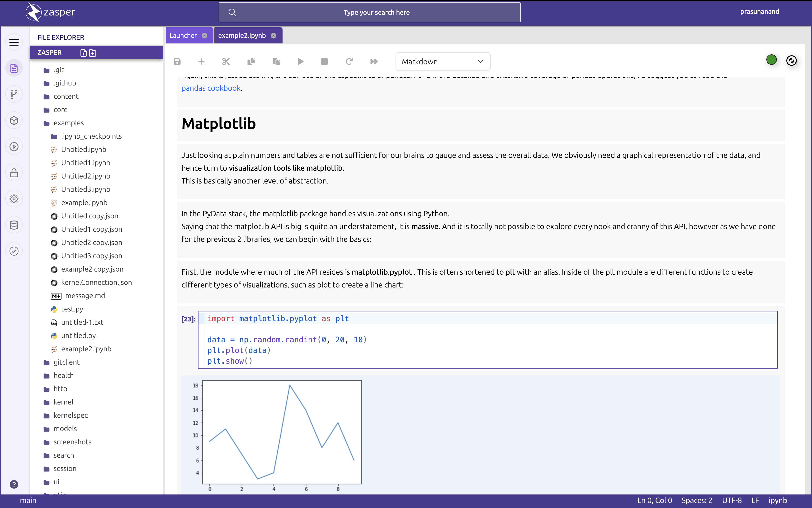Image resolution: width=812 pixels, height=508 pixels.
Task: Click the pandas cookbook link
Action: point(211,88)
